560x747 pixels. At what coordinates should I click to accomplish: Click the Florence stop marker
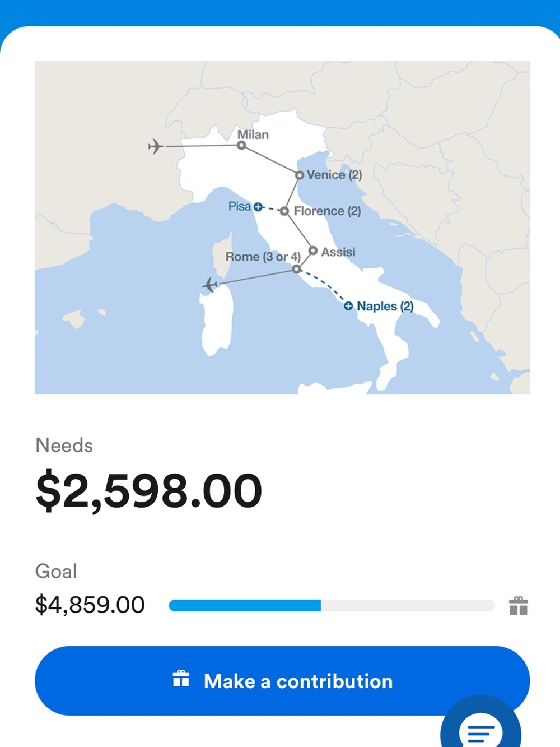click(x=284, y=211)
